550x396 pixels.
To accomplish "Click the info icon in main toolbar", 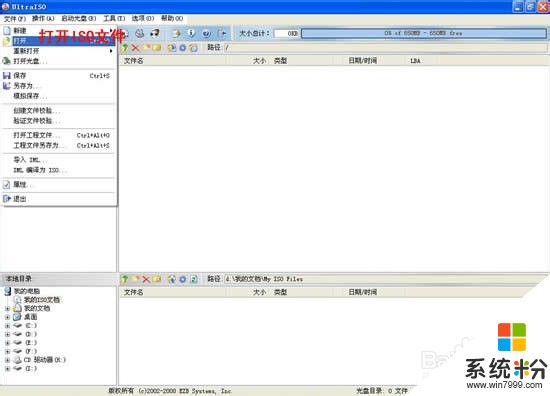I will pos(192,33).
